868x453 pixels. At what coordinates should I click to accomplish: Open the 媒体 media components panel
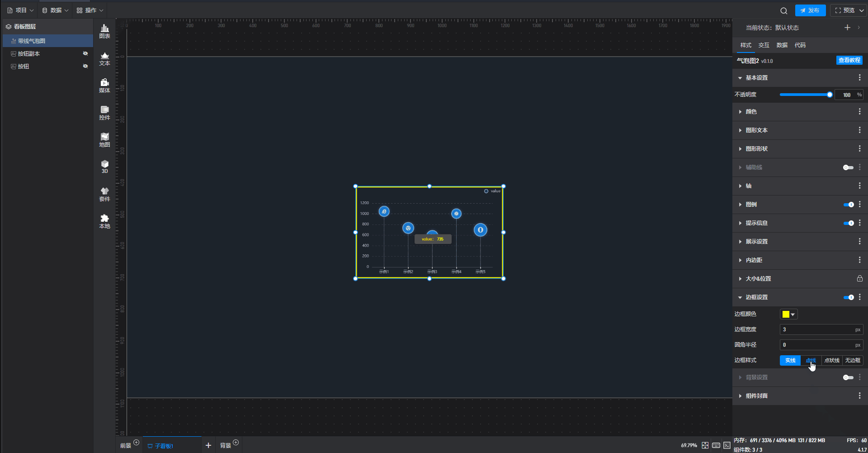pos(104,86)
